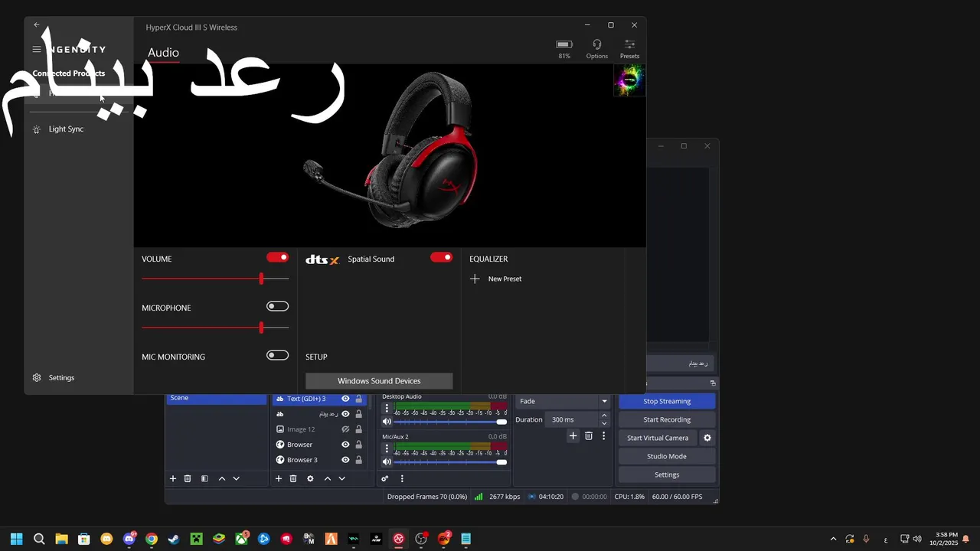The height and width of the screenshot is (551, 980).
Task: Enter Studio Mode in OBS
Action: [x=667, y=456]
